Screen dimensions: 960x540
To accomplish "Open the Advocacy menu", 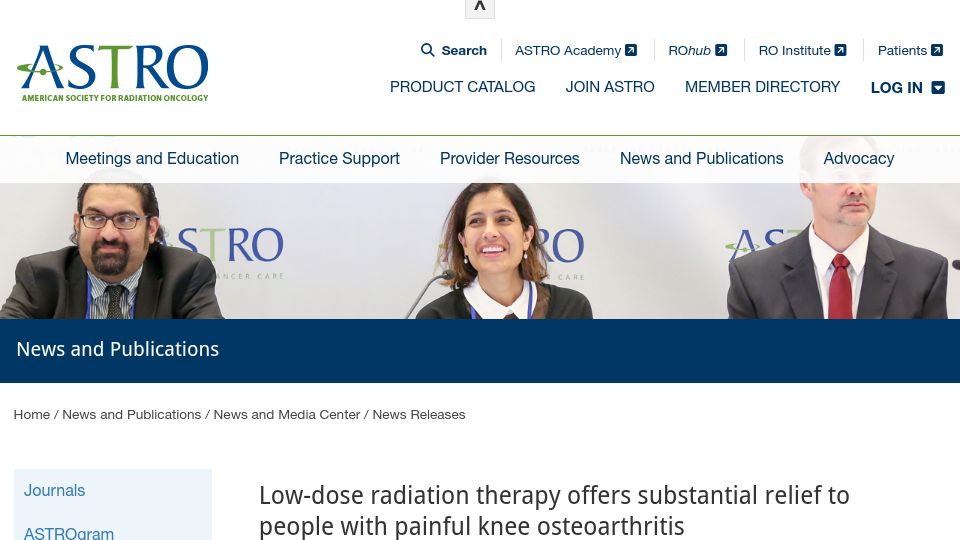I will [x=858, y=159].
